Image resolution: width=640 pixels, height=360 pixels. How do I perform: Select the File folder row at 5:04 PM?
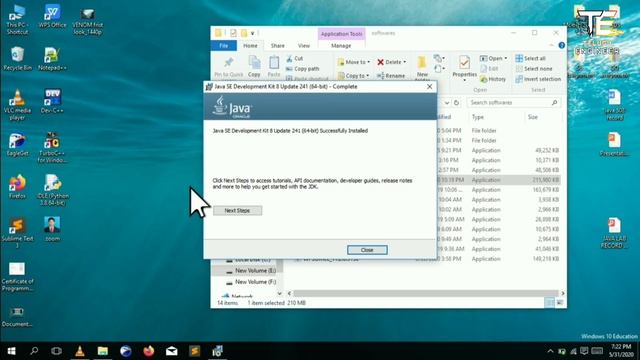[x=498, y=131]
